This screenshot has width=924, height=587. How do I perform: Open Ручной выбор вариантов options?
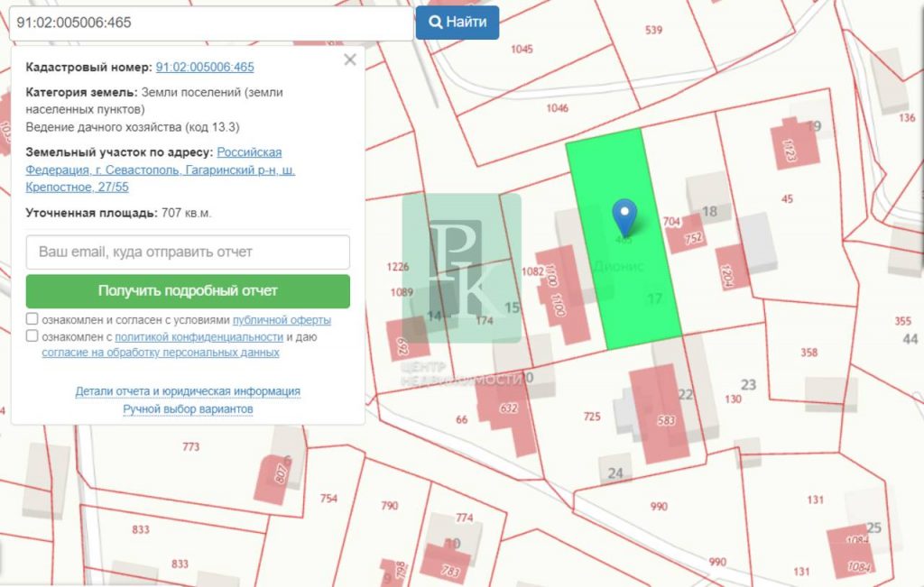[188, 409]
